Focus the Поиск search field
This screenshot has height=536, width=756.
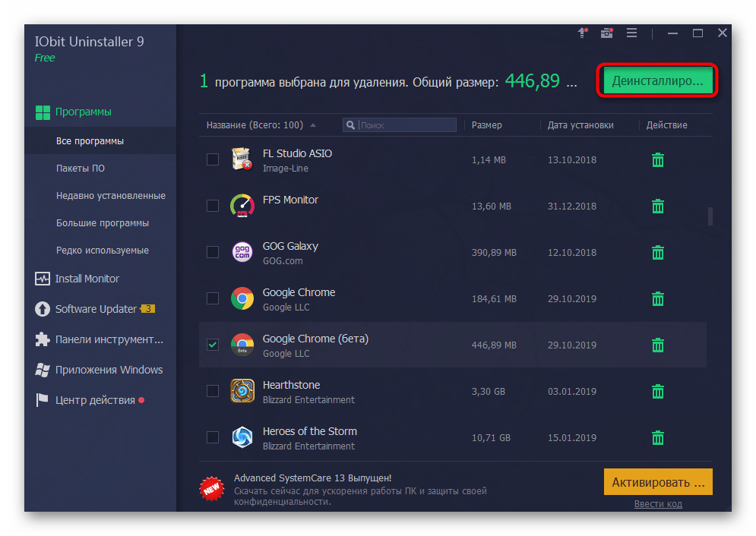click(406, 125)
